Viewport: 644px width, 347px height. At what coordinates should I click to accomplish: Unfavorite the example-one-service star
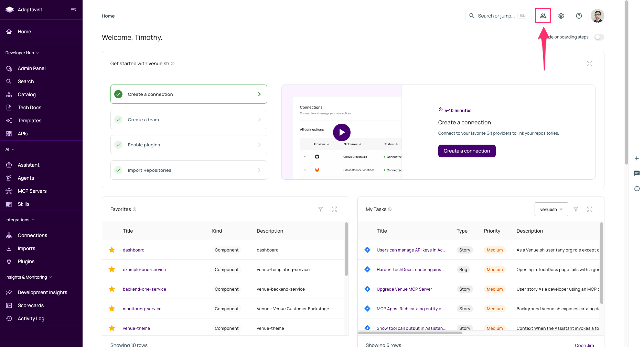click(112, 269)
